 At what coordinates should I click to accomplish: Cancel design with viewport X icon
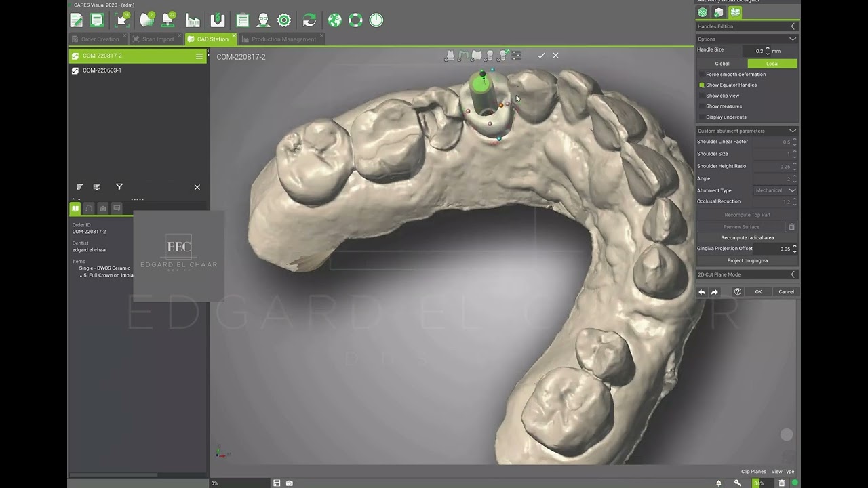(555, 56)
